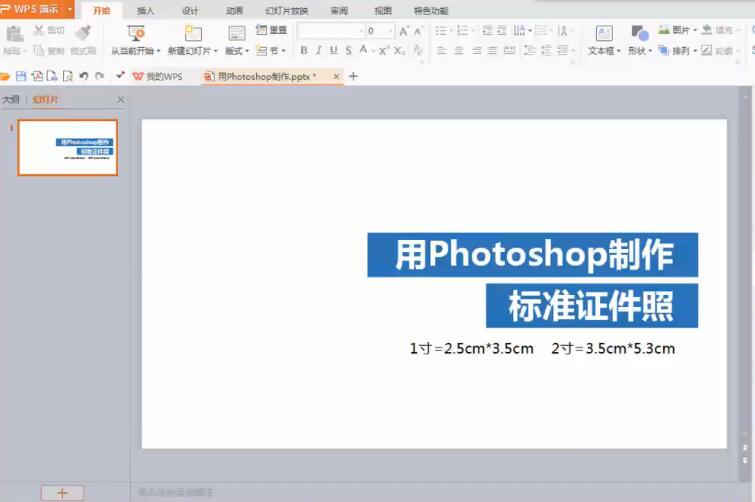
Task: Switch to the 特色功能 ribbon tab
Action: (431, 10)
